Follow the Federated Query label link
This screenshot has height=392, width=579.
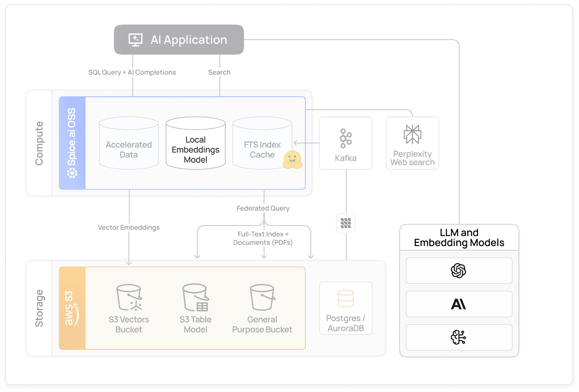(263, 208)
